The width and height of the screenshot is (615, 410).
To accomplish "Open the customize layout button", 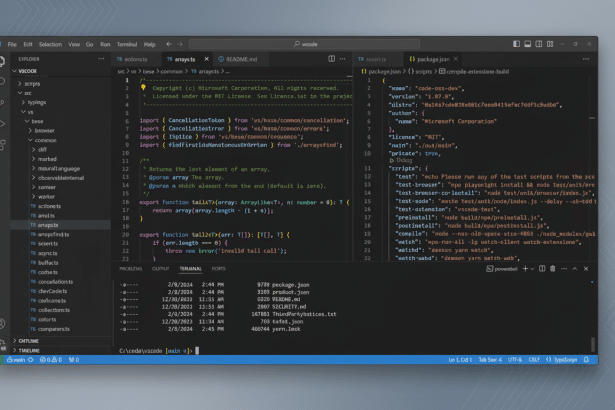I will click(x=550, y=44).
